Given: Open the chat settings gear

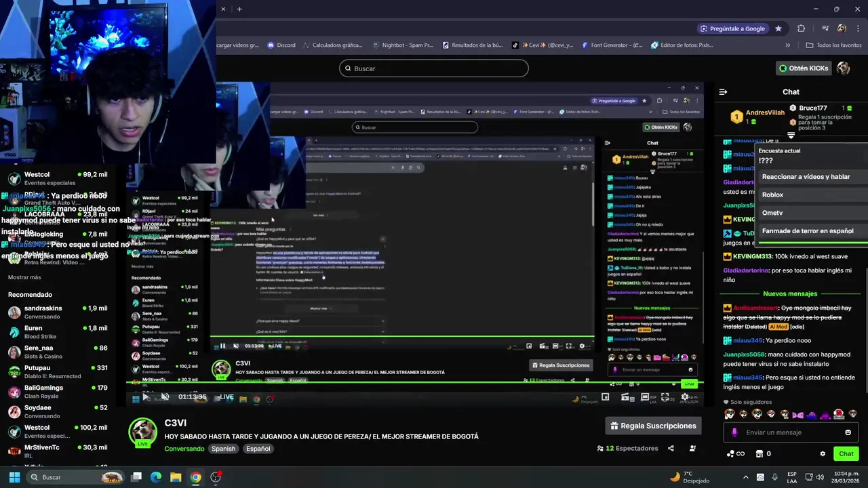Looking at the screenshot, I should 823,453.
